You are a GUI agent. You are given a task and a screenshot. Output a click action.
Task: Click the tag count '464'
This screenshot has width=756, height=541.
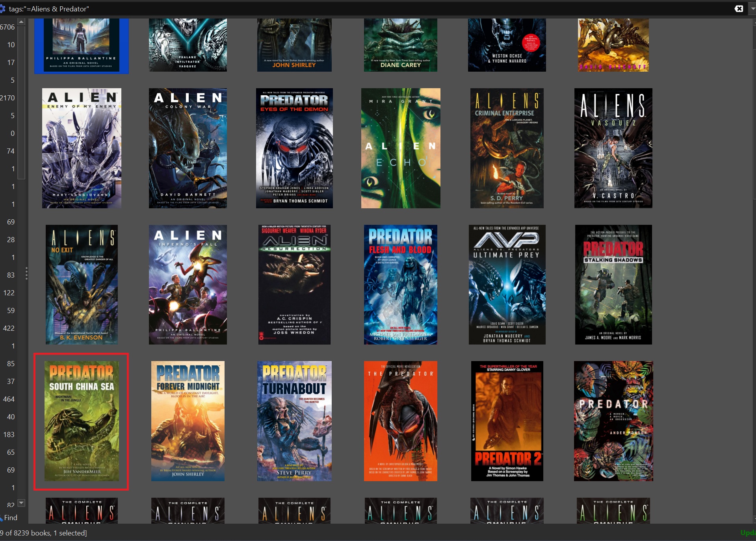tap(9, 399)
